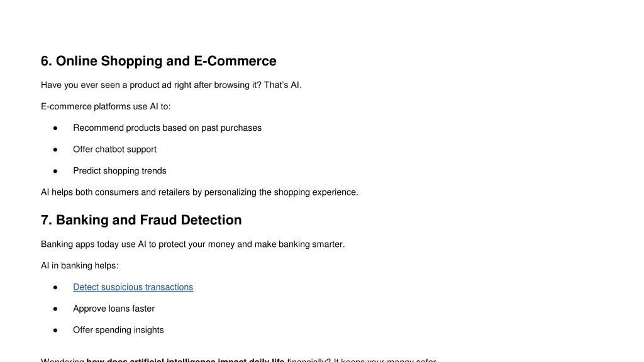
Task: Click the '6. Online Shopping and E-Commerce' heading
Action: click(x=158, y=61)
